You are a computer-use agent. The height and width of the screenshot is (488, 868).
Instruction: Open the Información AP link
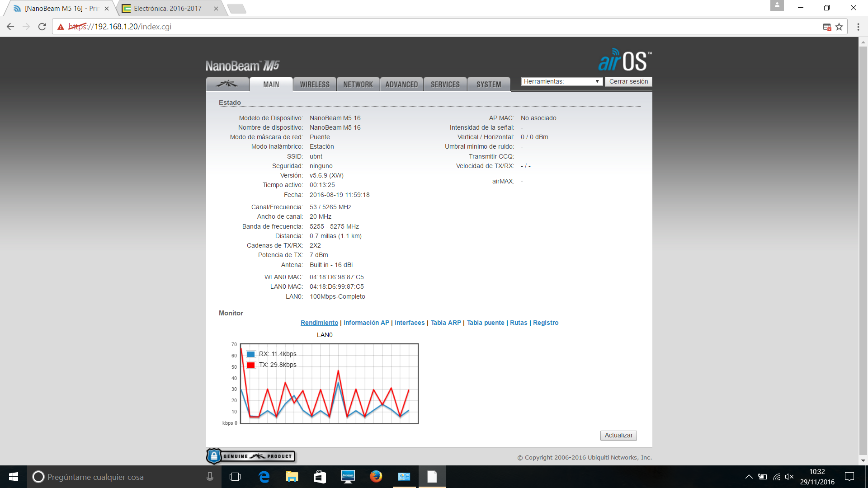pyautogui.click(x=366, y=323)
